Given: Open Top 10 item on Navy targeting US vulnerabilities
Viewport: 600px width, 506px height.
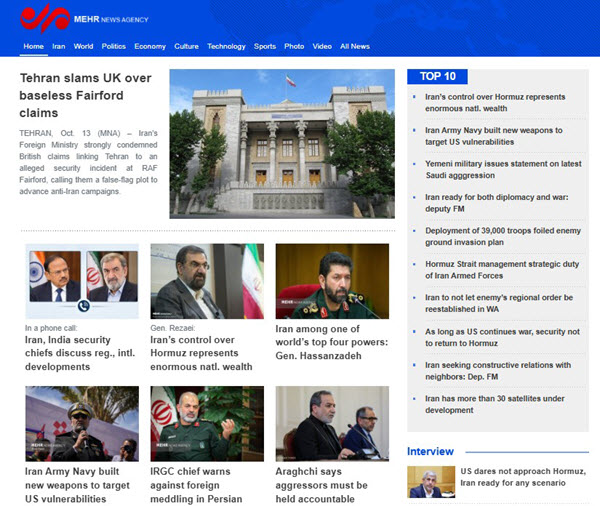Looking at the screenshot, I should coord(494,136).
